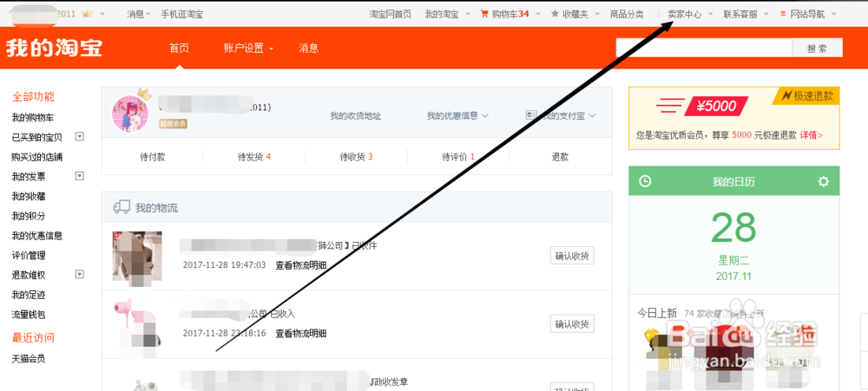Click 超级会员 badge under username

[174, 124]
